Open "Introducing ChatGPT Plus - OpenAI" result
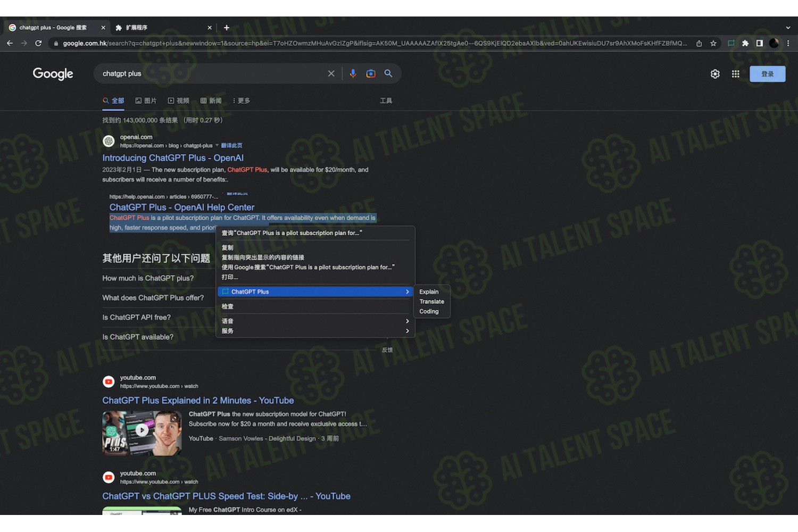Screen dimensions: 798x532 pyautogui.click(x=173, y=158)
